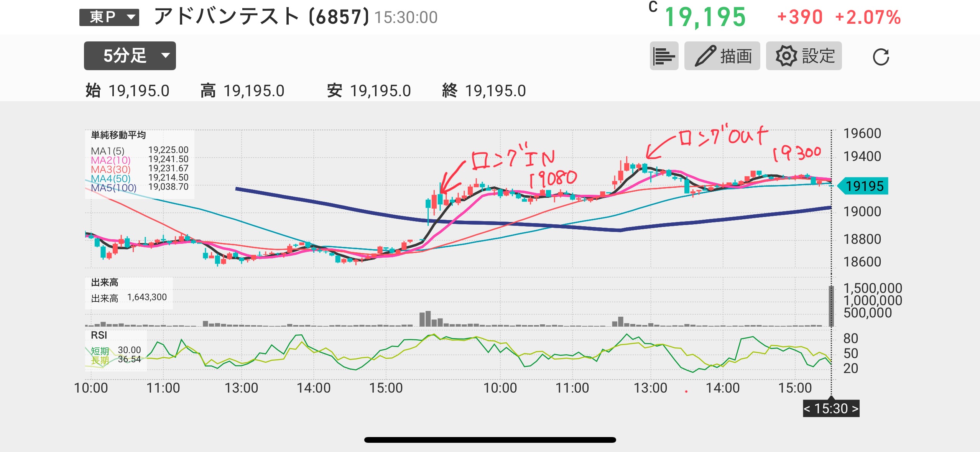Image resolution: width=980 pixels, height=452 pixels.
Task: Click the RSI 短期 legend entry
Action: tap(100, 350)
